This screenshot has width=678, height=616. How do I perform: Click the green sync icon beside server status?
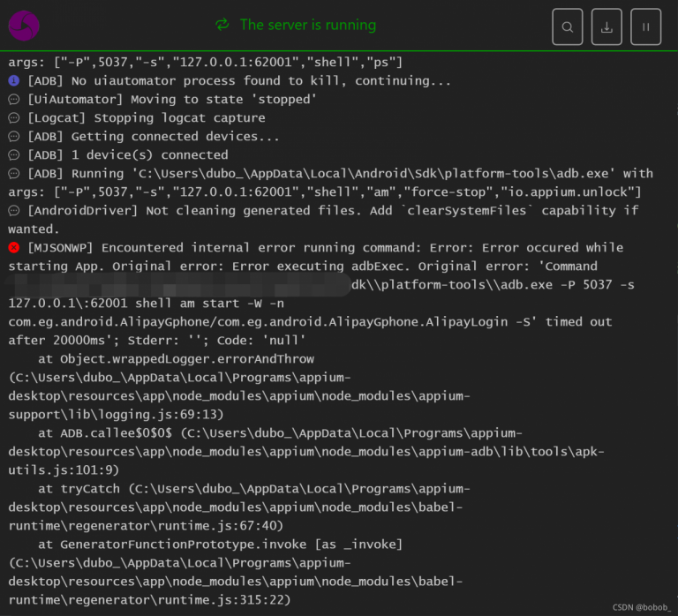click(x=222, y=25)
